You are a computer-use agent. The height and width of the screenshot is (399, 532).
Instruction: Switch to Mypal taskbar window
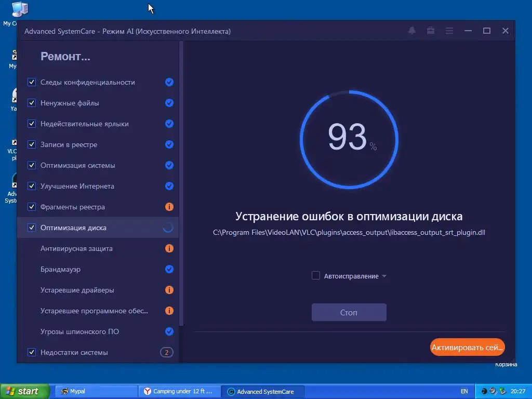click(x=96, y=391)
